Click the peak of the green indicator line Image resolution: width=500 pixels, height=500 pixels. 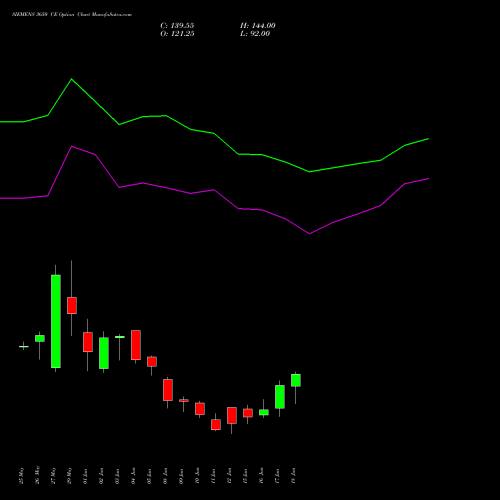pyautogui.click(x=71, y=79)
